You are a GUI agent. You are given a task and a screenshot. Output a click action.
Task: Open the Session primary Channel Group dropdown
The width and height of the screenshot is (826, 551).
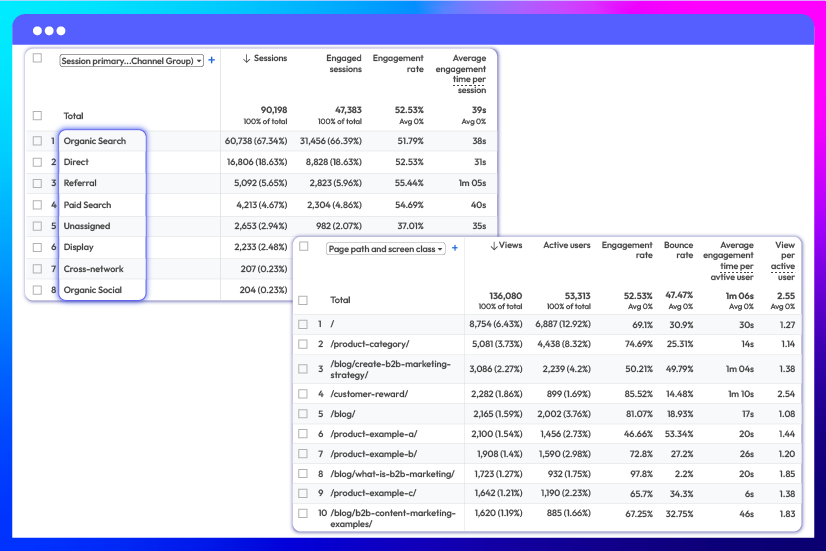point(131,61)
